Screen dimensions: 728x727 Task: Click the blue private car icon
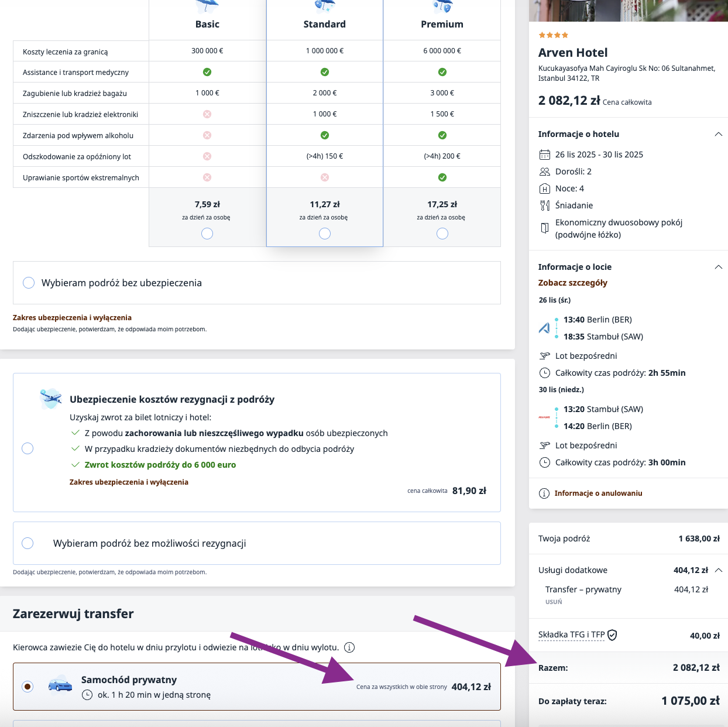click(60, 684)
